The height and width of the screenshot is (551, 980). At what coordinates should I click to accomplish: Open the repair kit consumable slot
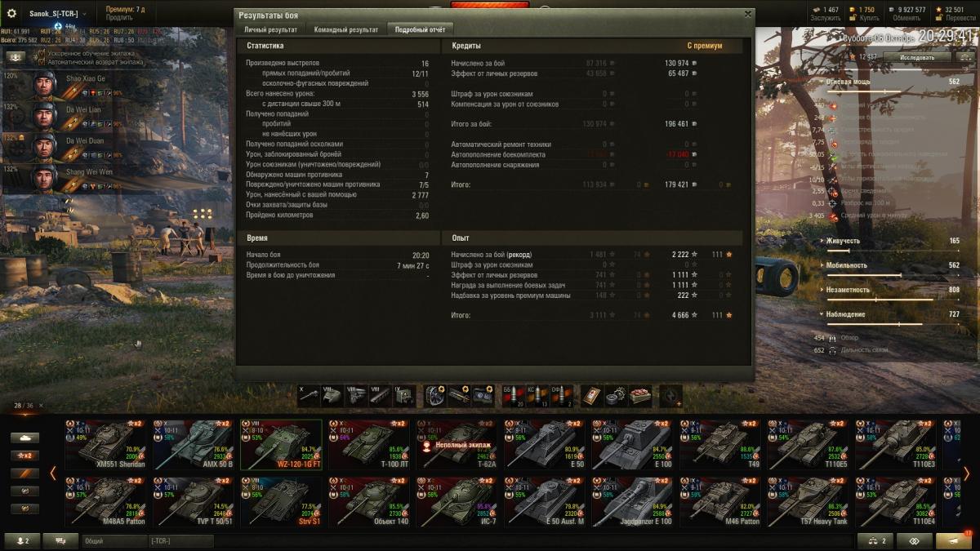coord(617,395)
